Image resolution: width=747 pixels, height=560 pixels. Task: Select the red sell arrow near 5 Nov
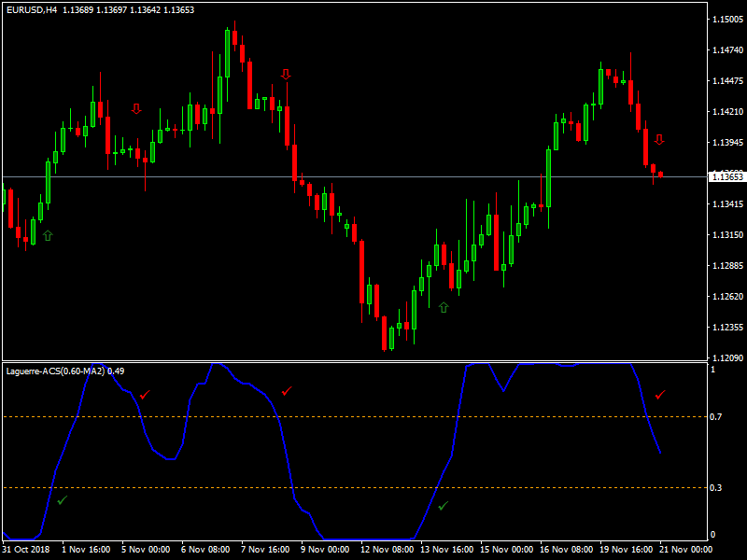coord(136,109)
